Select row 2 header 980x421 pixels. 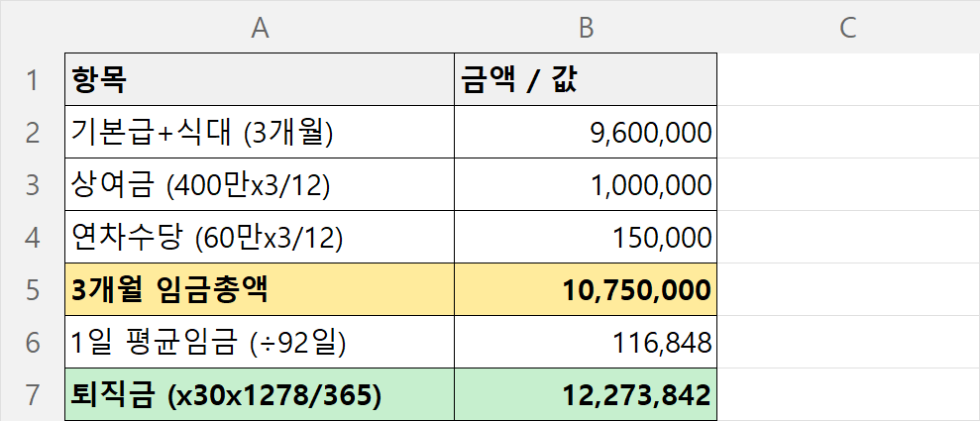pyautogui.click(x=33, y=132)
